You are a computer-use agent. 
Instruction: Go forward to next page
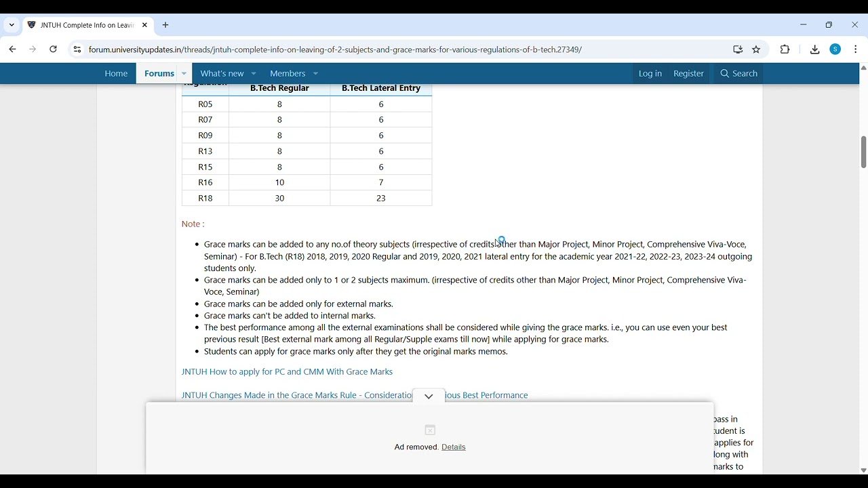33,49
